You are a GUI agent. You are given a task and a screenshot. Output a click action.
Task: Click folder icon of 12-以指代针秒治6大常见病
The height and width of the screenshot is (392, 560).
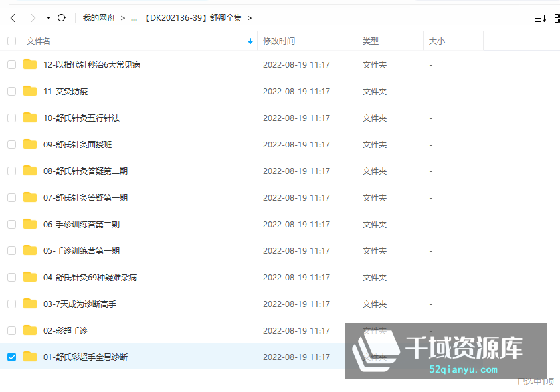30,64
